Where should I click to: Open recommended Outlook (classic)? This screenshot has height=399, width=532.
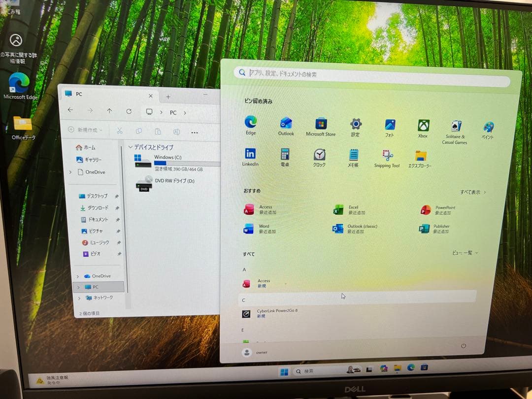355,229
